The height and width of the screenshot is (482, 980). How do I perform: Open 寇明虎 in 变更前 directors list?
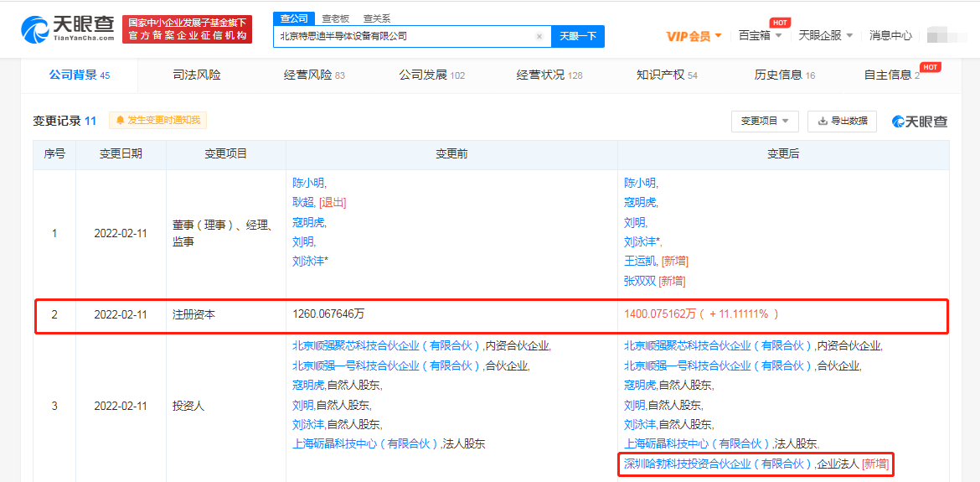[309, 222]
